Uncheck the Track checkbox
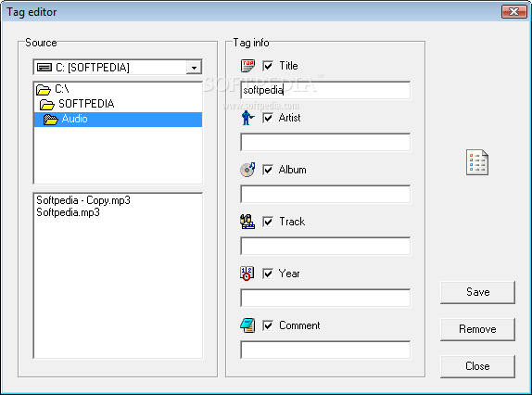The height and width of the screenshot is (395, 532). coord(268,222)
